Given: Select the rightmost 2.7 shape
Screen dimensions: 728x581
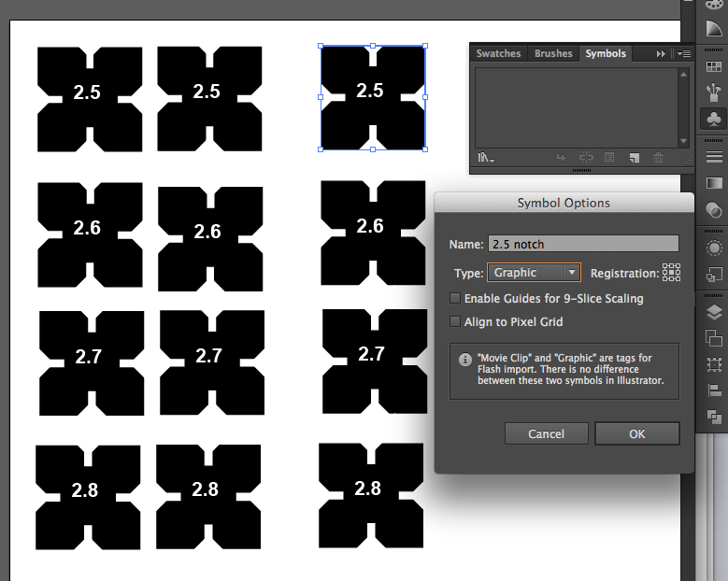Looking at the screenshot, I should pos(375,361).
